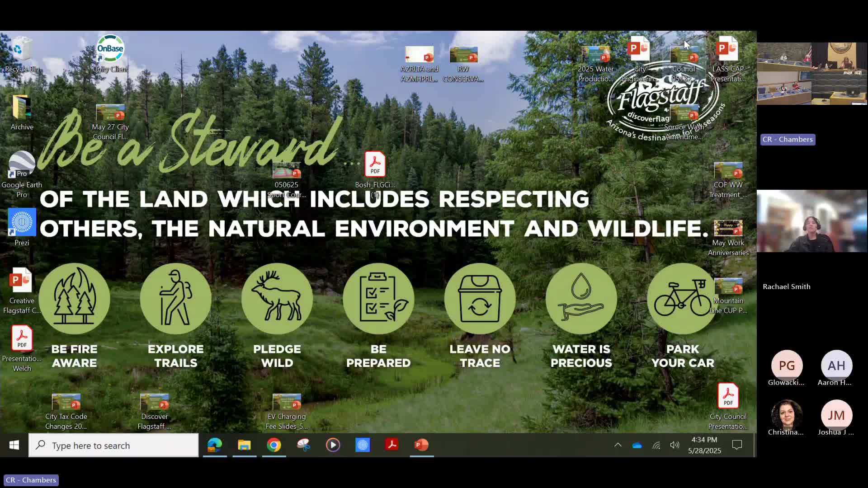Open File Explorer from taskbar

(244, 445)
